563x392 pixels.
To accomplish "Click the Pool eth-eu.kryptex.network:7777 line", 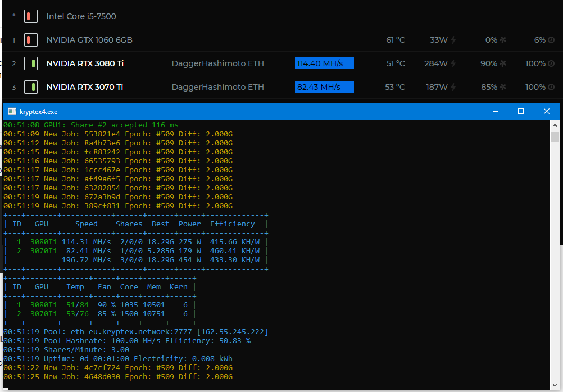I will 136,332.
